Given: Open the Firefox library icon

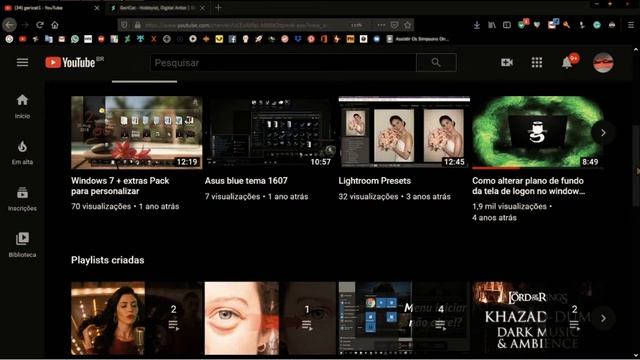Looking at the screenshot, I should click(x=492, y=25).
